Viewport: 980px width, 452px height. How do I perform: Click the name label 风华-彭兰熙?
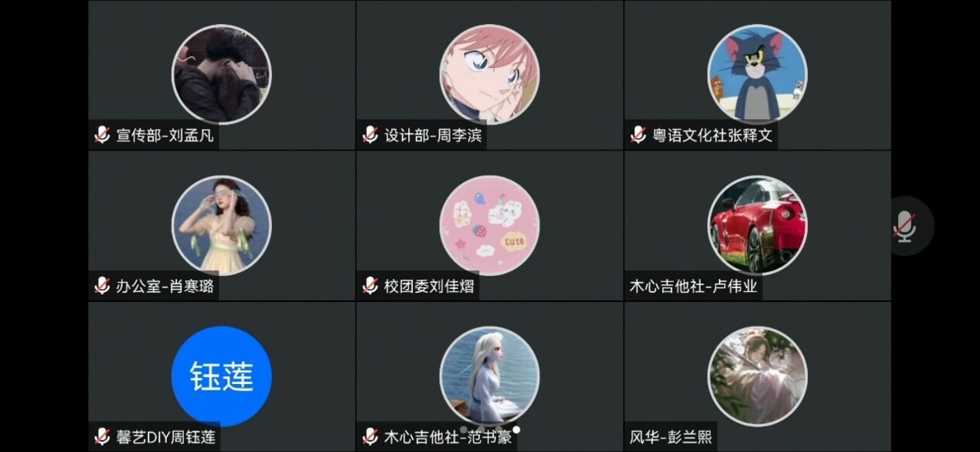tap(672, 437)
